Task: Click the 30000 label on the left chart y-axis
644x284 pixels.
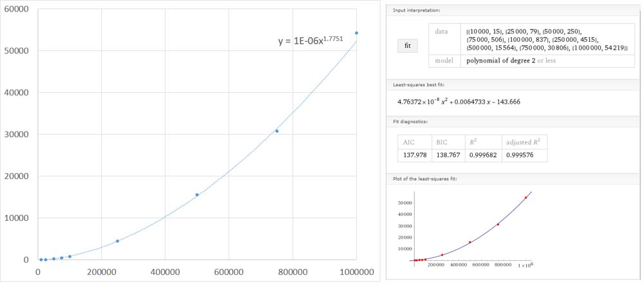Action: click(15, 135)
